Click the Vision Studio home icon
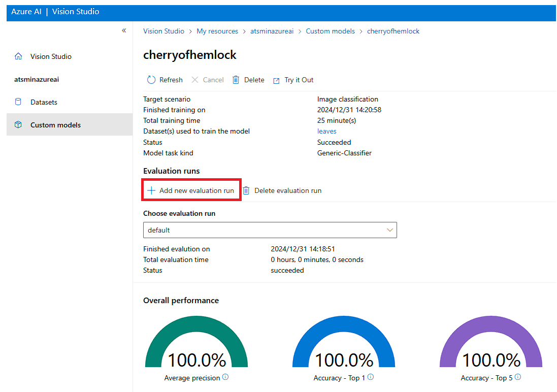 pyautogui.click(x=18, y=56)
